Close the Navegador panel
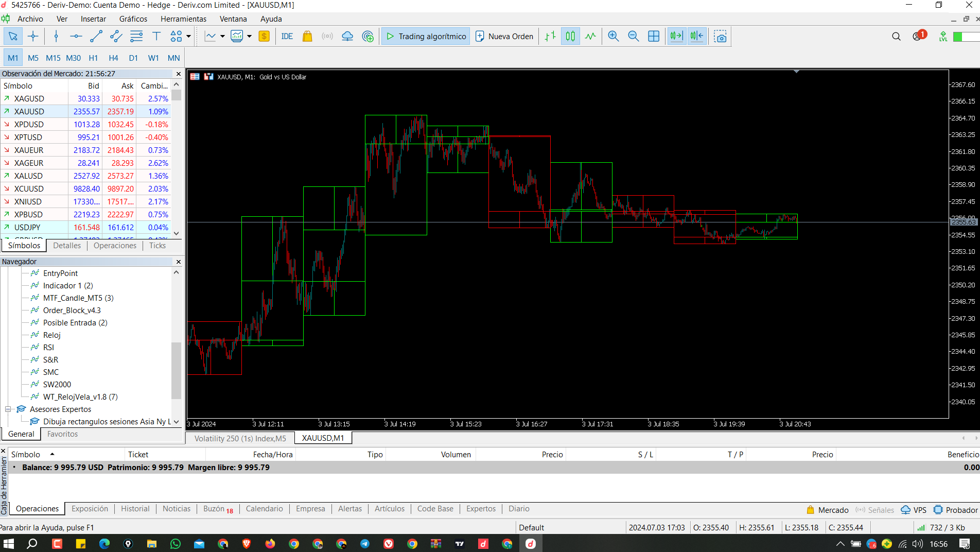Image resolution: width=980 pixels, height=552 pixels. coord(179,262)
